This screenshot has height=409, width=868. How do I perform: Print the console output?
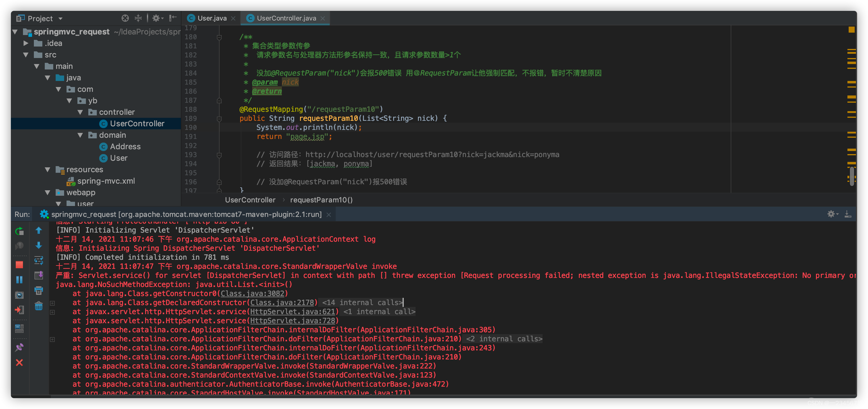(x=39, y=291)
